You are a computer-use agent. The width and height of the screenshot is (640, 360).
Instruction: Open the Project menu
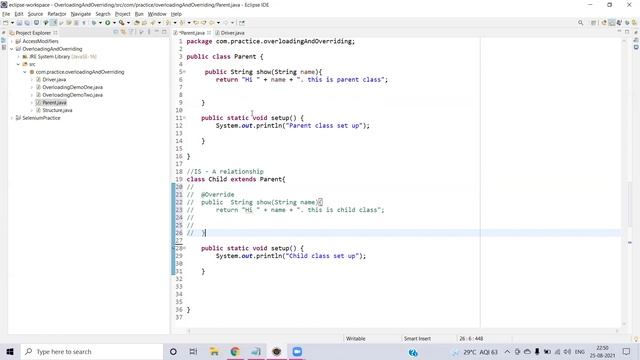tap(122, 14)
